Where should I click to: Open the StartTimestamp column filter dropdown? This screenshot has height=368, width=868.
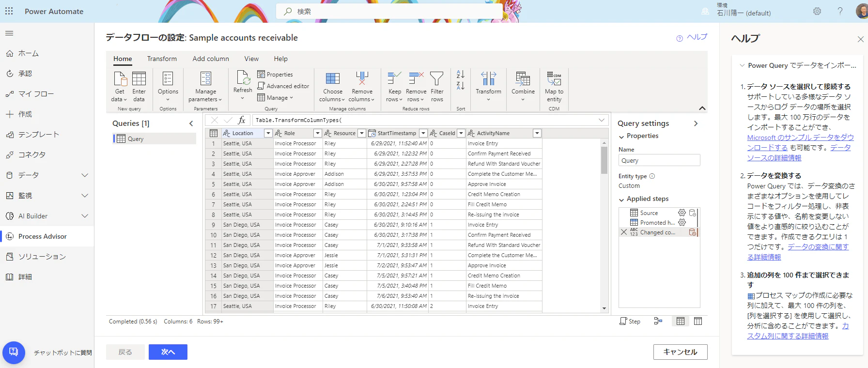click(423, 133)
